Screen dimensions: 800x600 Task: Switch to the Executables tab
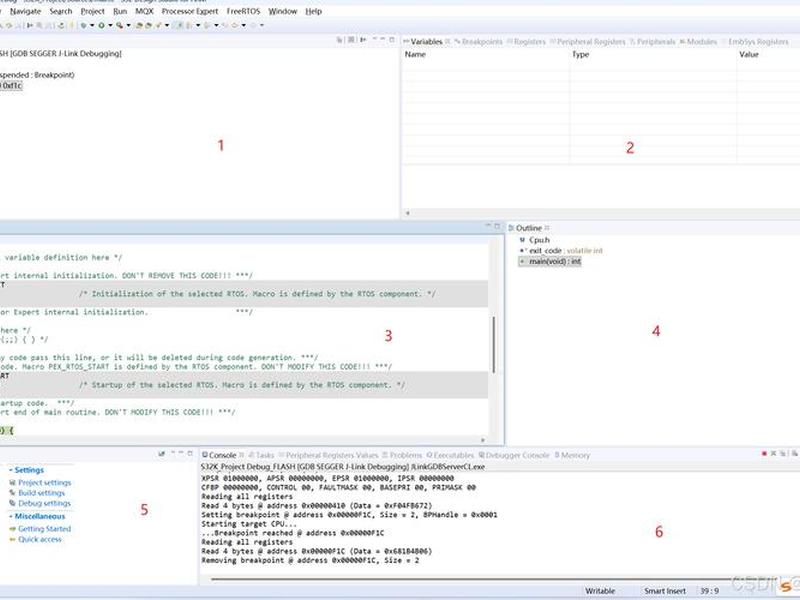450,455
